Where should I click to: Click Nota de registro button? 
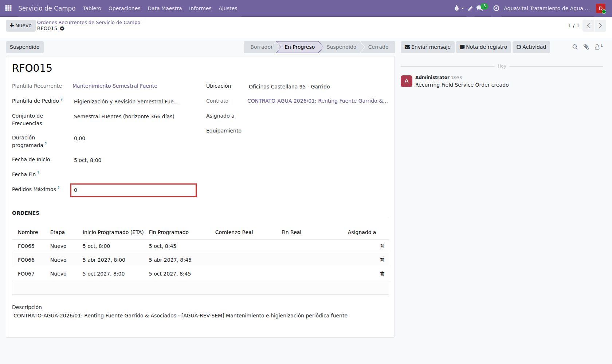(x=483, y=47)
